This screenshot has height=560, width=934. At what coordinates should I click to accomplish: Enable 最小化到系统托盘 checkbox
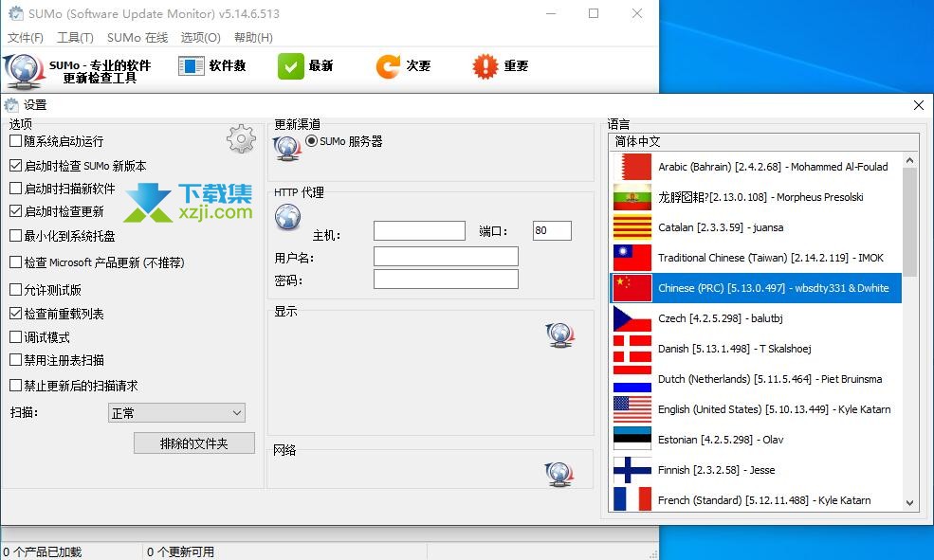coord(15,236)
